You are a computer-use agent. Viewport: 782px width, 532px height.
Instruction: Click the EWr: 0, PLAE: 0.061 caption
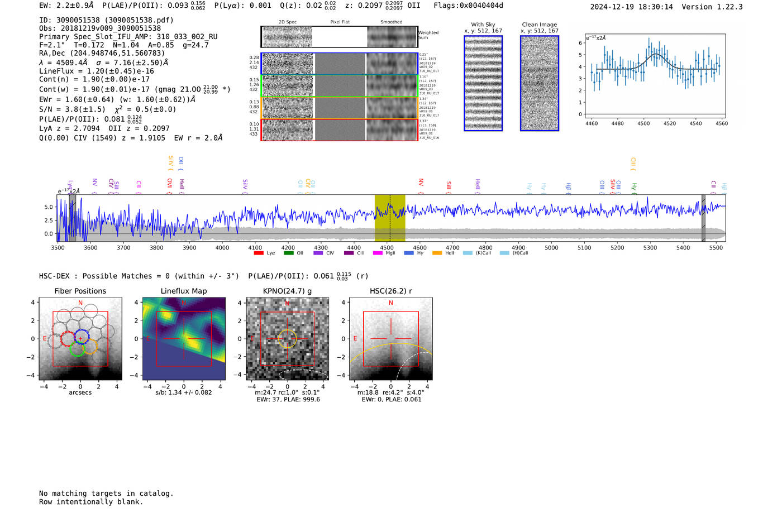(392, 400)
